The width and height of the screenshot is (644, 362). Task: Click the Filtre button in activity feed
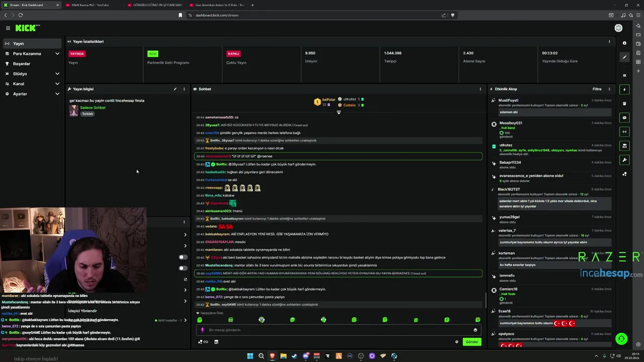597,89
